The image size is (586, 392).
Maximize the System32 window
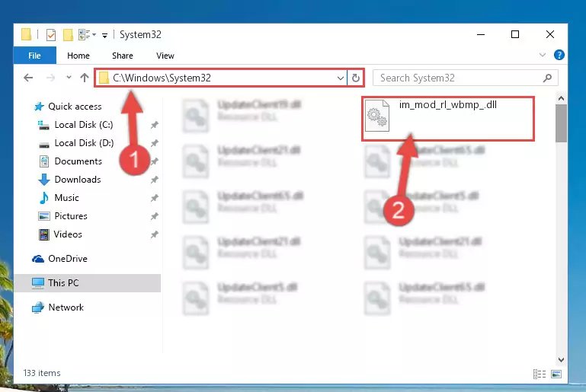click(515, 35)
